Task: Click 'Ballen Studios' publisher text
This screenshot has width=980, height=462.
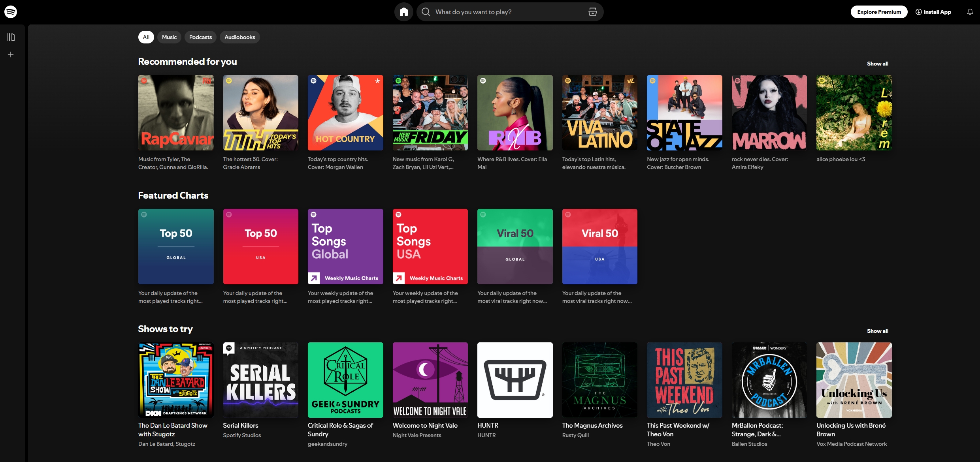Action: [x=749, y=444]
